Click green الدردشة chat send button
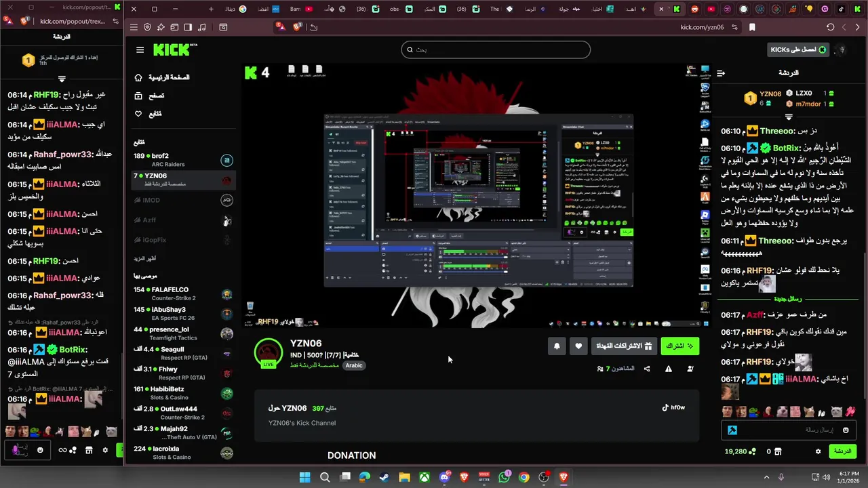 click(x=842, y=451)
